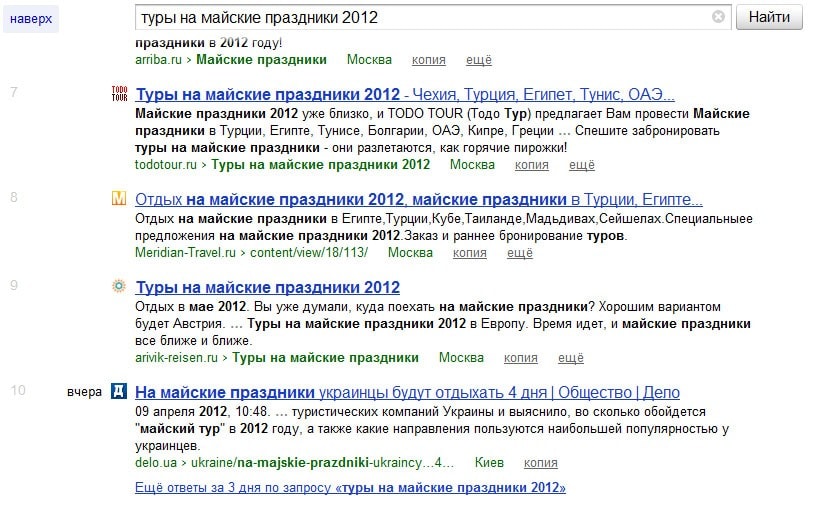Open arivik-reisen Туры на майские праздники title

pos(267,288)
